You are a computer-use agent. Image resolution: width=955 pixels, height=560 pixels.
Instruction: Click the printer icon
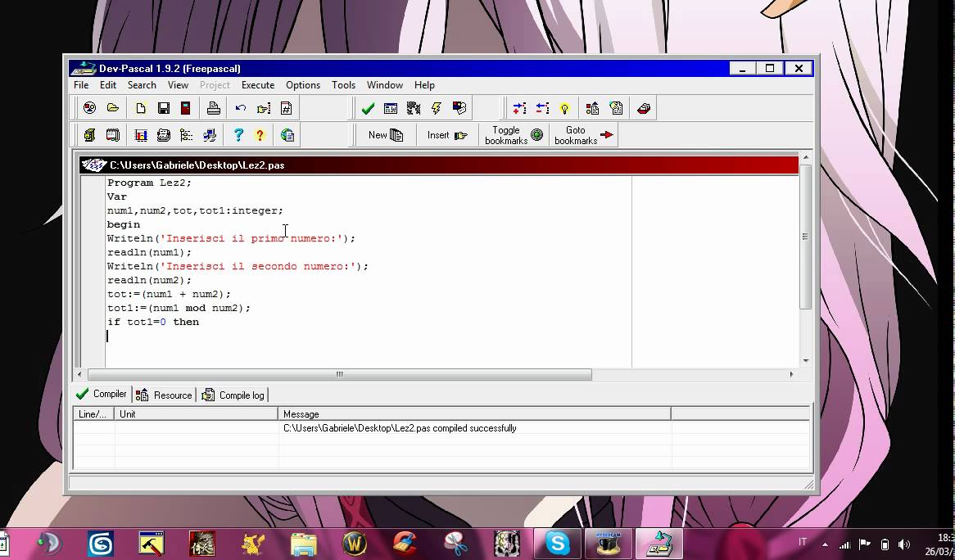click(x=213, y=108)
